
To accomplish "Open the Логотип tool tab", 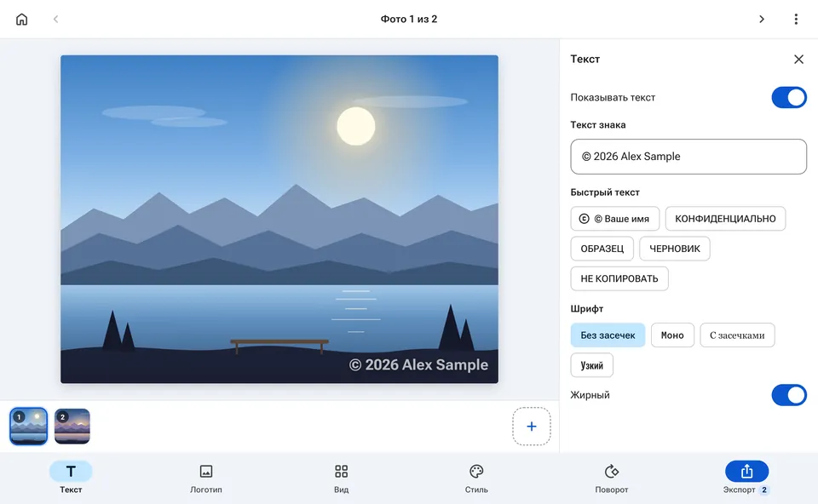I will 206,478.
